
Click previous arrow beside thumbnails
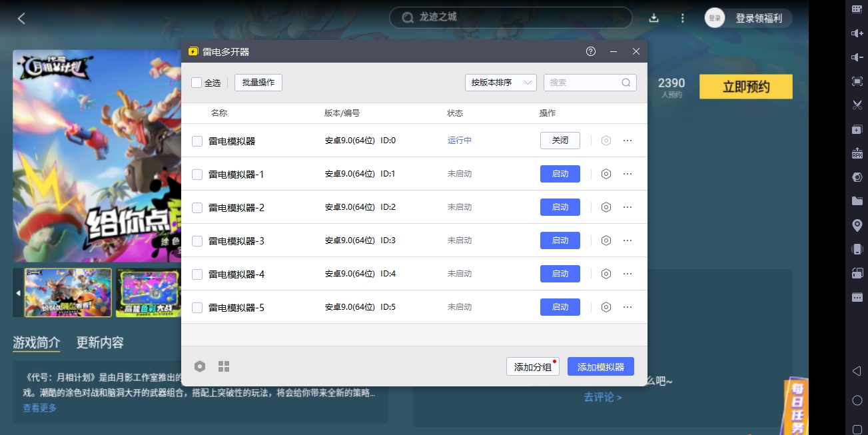[x=18, y=293]
